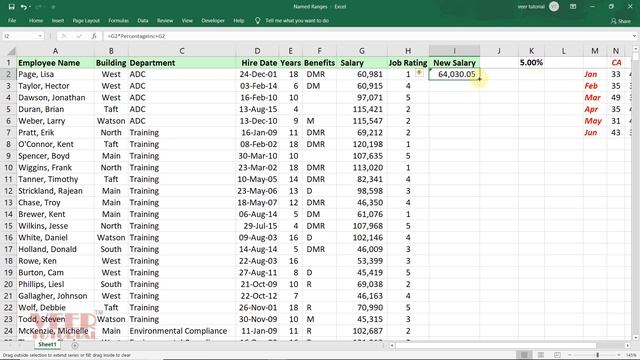640x360 pixels.
Task: Select cell I2 showing 64,030.05
Action: [x=454, y=74]
